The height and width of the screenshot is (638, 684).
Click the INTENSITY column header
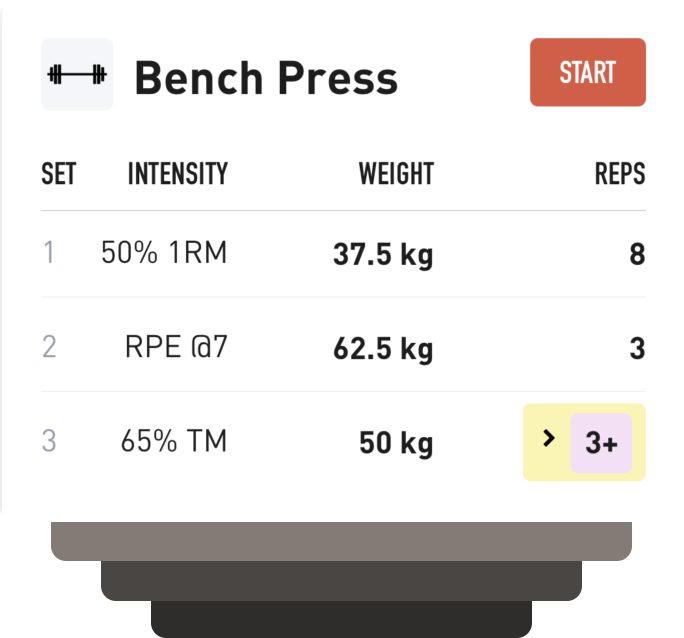[x=177, y=175]
